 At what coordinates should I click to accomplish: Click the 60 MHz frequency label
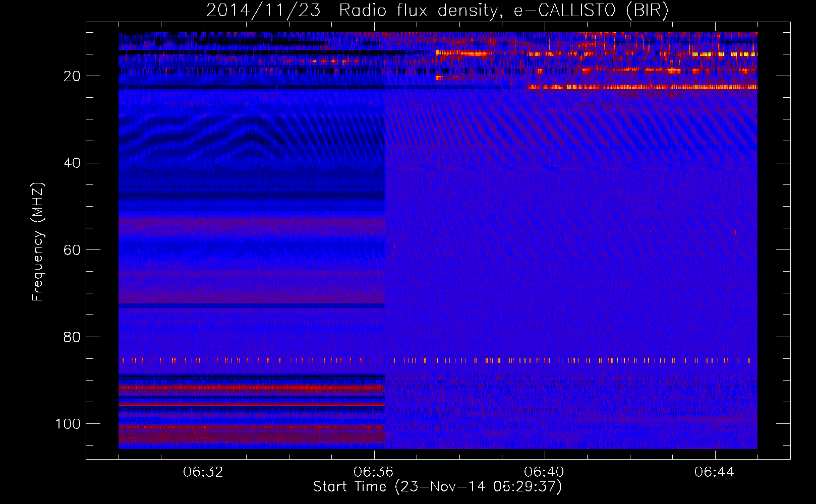tap(72, 250)
